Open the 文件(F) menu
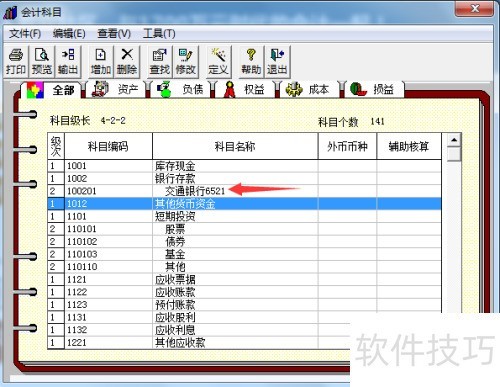Screen dimensions: 500x387 coord(25,33)
